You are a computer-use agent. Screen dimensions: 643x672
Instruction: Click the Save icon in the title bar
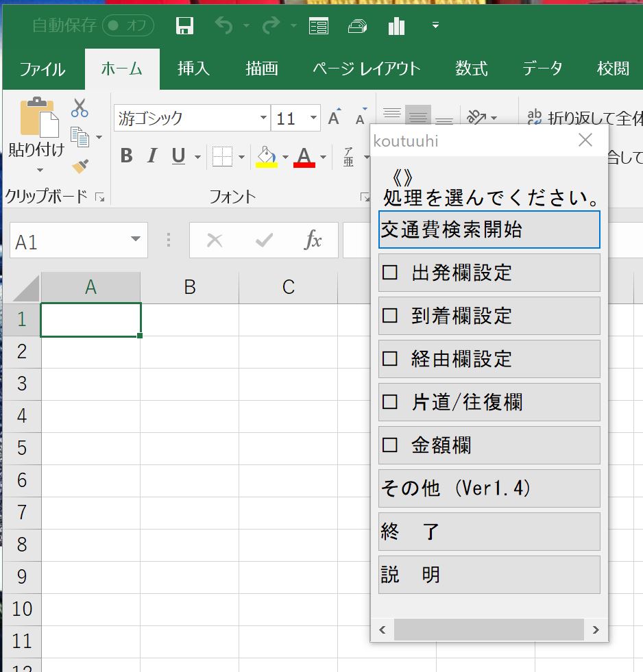click(x=184, y=26)
